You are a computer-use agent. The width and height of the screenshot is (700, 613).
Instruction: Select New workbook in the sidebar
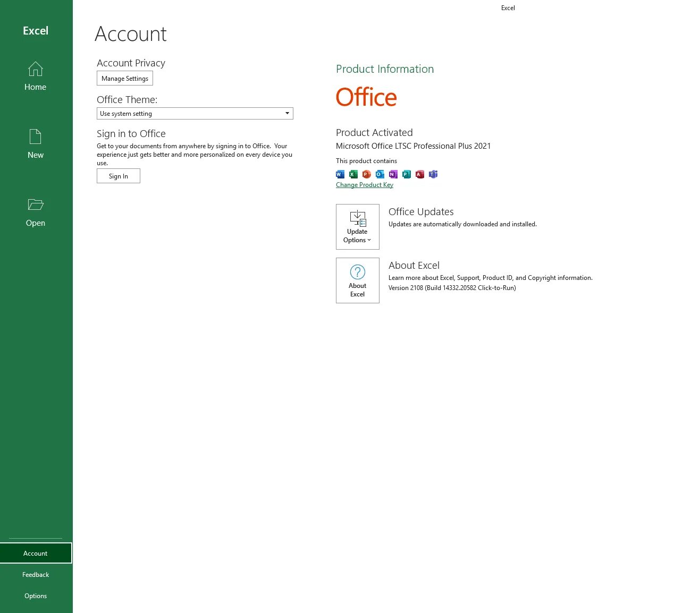[36, 144]
